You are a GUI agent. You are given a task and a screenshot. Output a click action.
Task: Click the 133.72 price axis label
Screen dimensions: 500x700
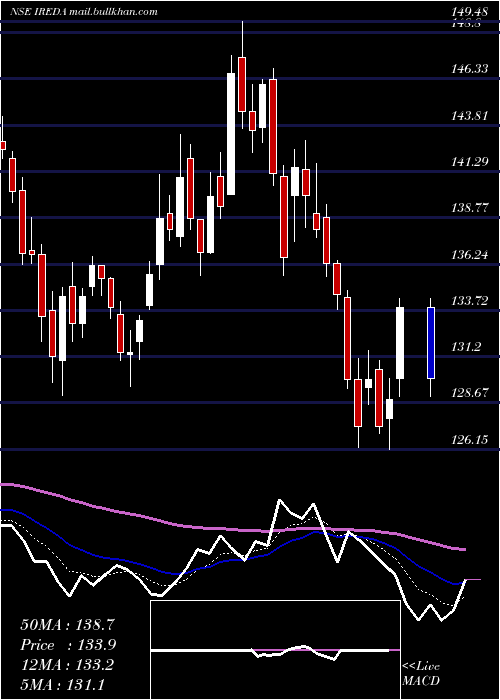coord(469,300)
